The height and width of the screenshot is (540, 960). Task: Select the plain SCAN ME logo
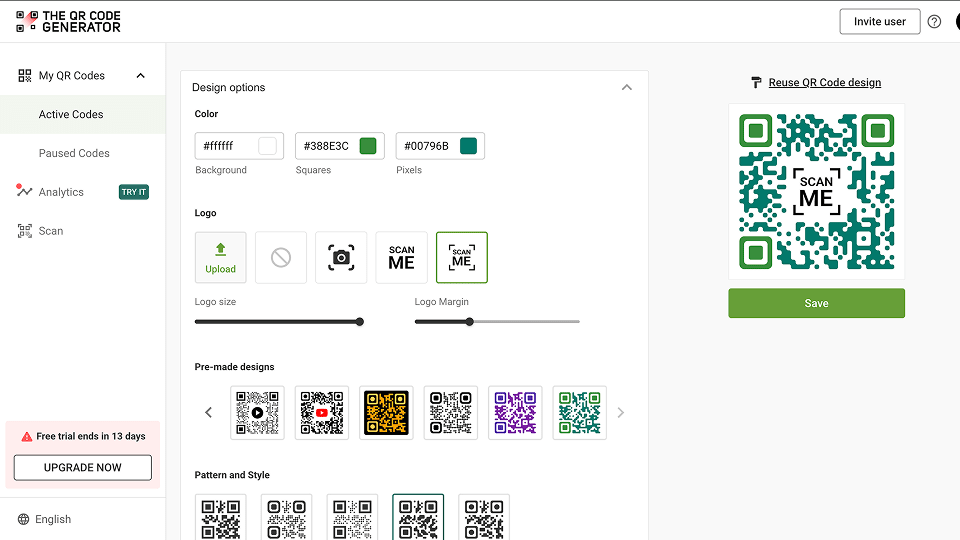(401, 258)
